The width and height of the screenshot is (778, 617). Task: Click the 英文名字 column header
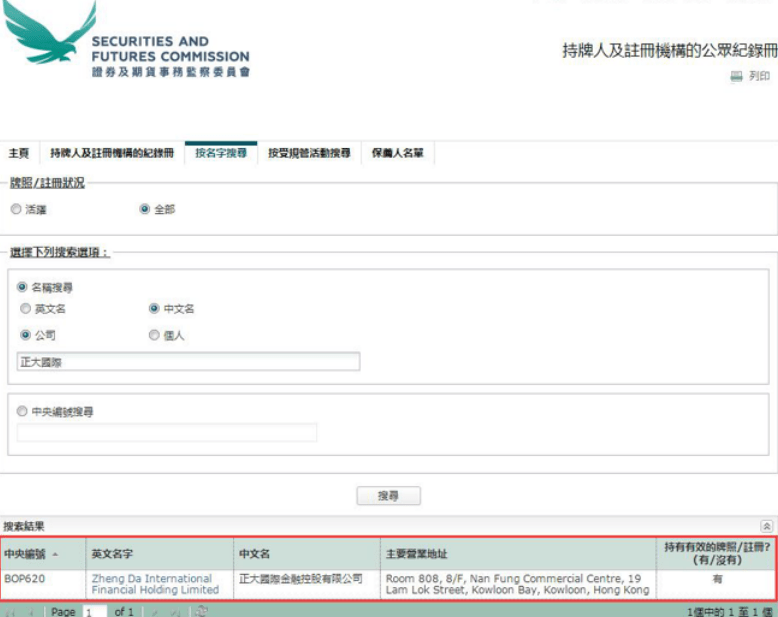click(x=159, y=554)
